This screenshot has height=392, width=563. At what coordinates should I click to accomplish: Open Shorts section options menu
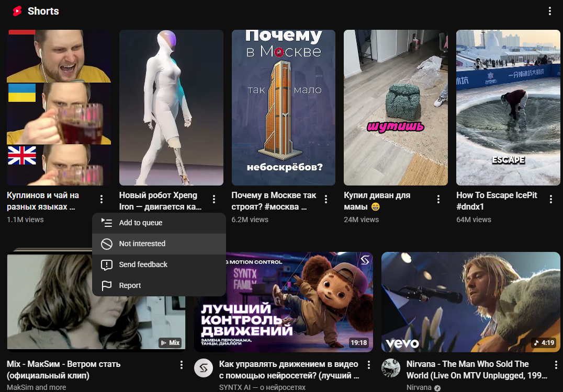[550, 11]
